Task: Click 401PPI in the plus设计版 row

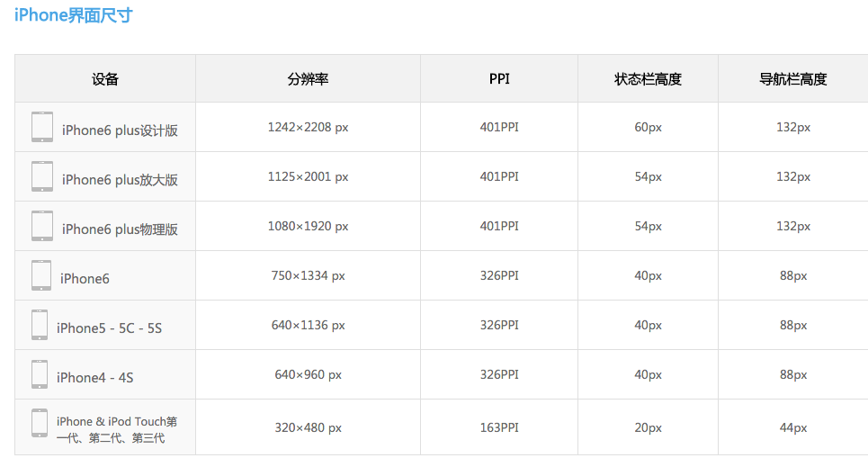Action: 499,127
